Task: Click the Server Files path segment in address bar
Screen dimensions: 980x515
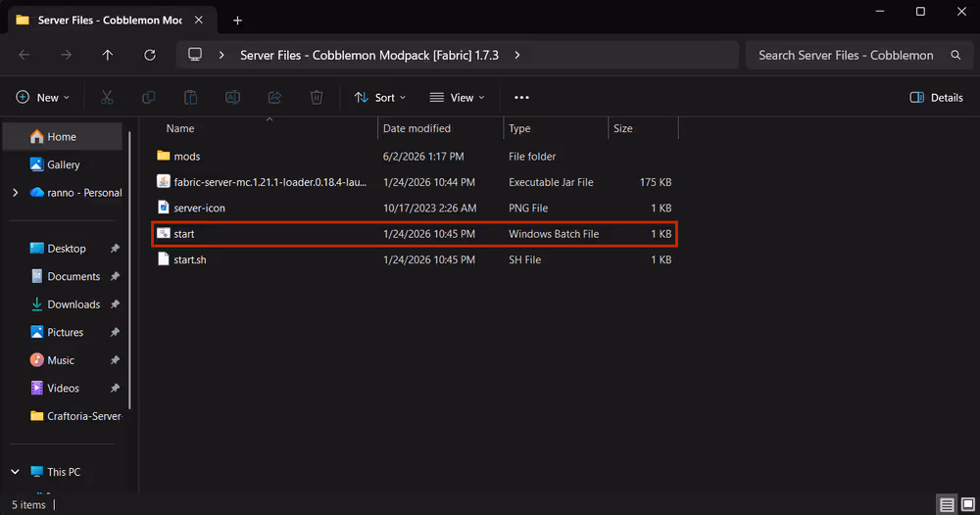Action: tap(369, 55)
